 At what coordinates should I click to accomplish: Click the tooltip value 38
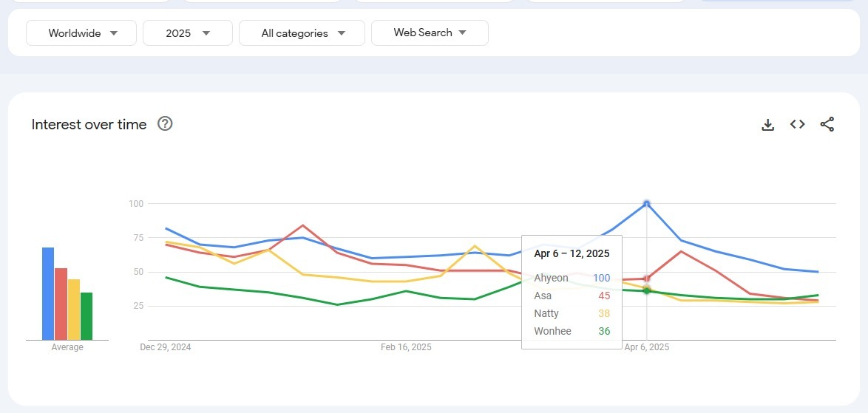[604, 313]
